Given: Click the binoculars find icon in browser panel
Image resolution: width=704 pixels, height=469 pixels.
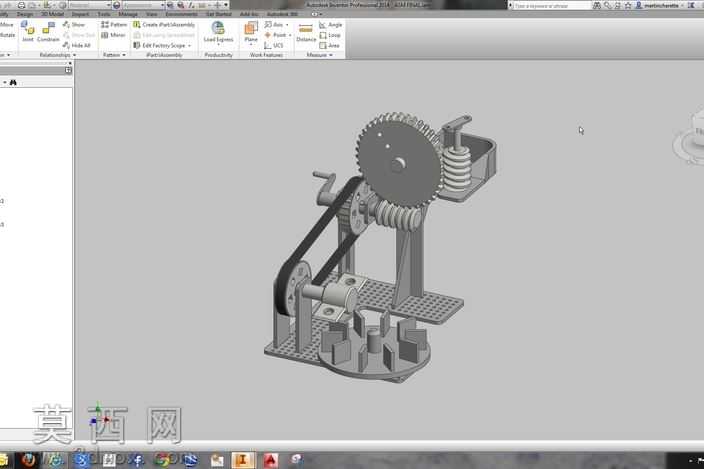Looking at the screenshot, I should tap(13, 82).
